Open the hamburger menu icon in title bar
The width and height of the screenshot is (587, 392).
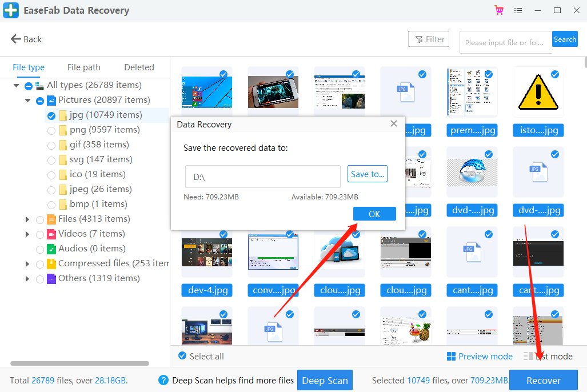[518, 10]
